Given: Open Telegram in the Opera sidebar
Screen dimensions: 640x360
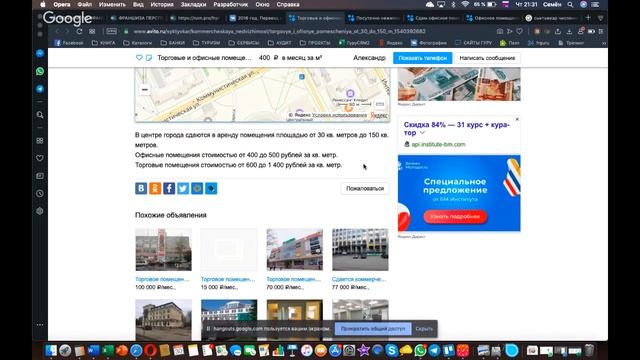Looking at the screenshot, I should tap(40, 89).
